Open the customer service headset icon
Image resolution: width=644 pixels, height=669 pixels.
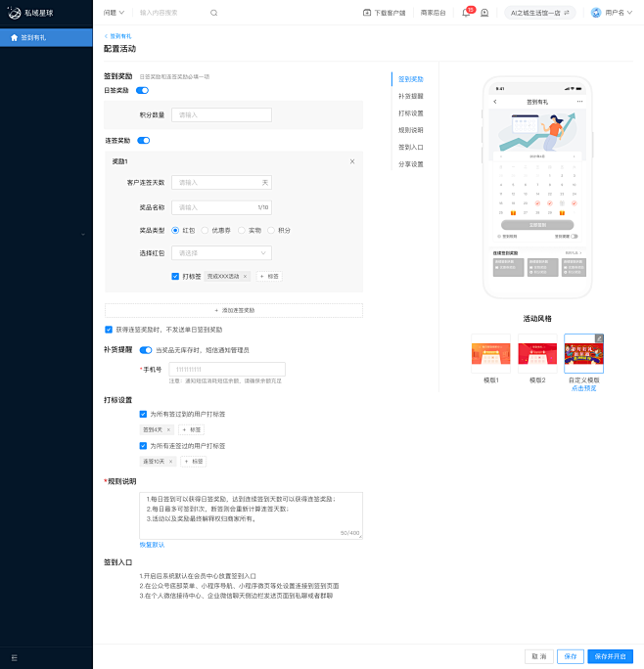tap(484, 13)
